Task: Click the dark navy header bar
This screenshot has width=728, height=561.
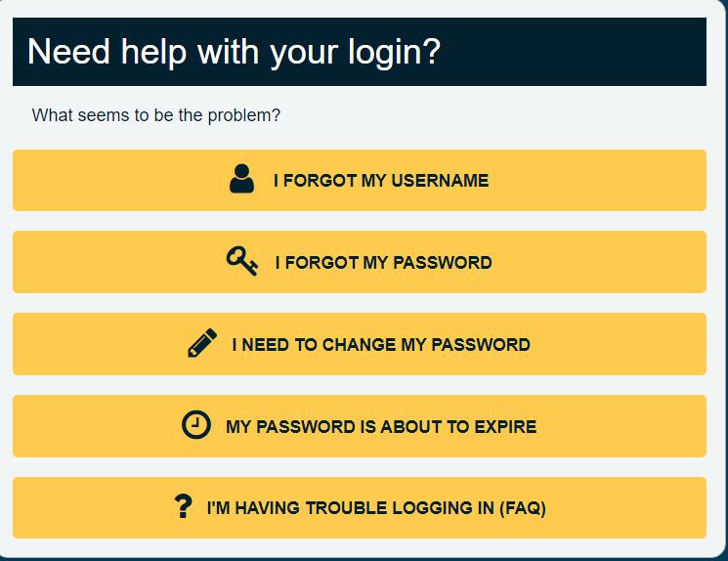Action: [x=360, y=52]
